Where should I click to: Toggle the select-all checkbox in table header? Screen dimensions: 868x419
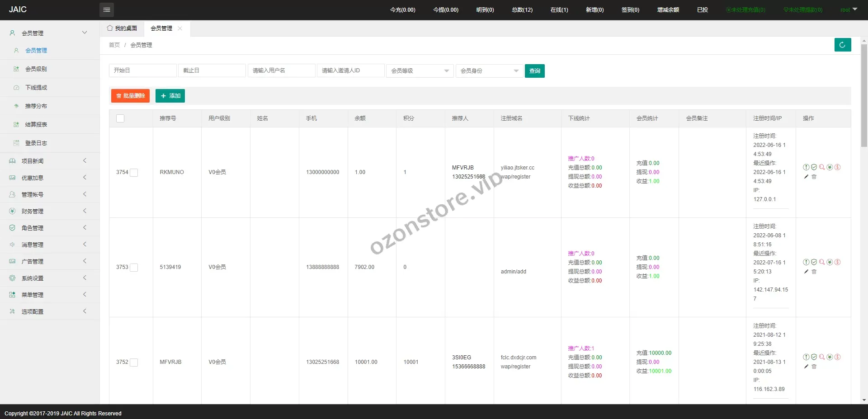pos(120,118)
